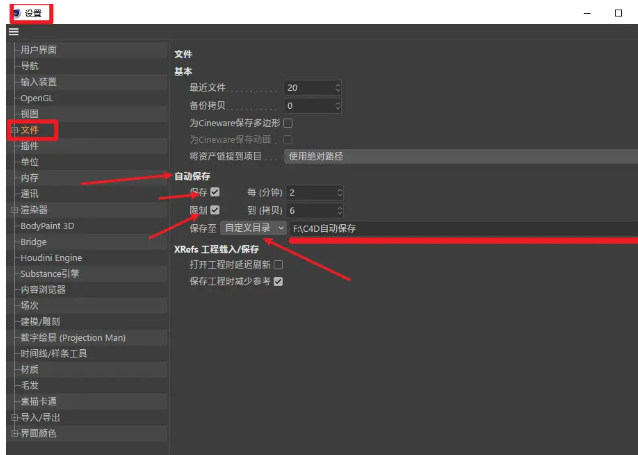Toggle auto-save 保存 checkbox
The height and width of the screenshot is (455, 638).
point(215,192)
